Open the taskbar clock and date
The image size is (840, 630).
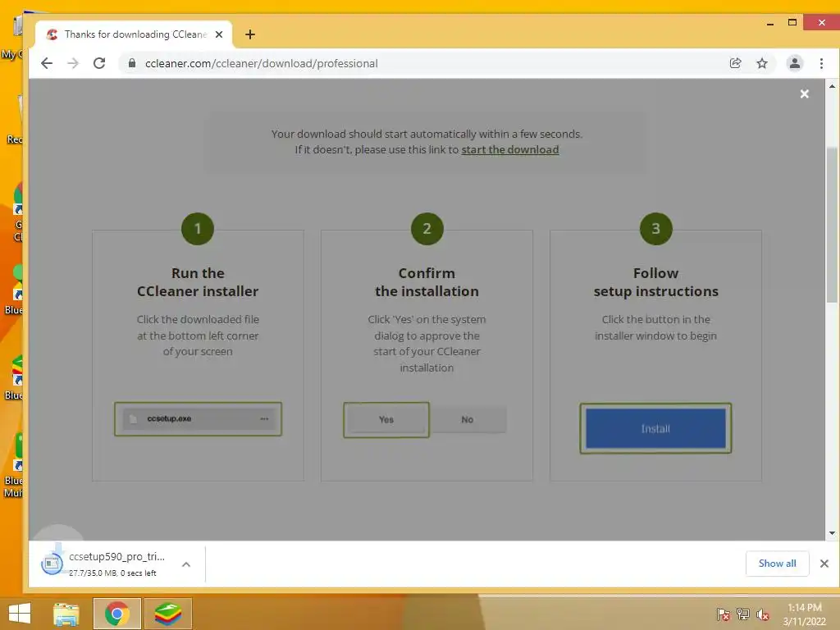(804, 614)
